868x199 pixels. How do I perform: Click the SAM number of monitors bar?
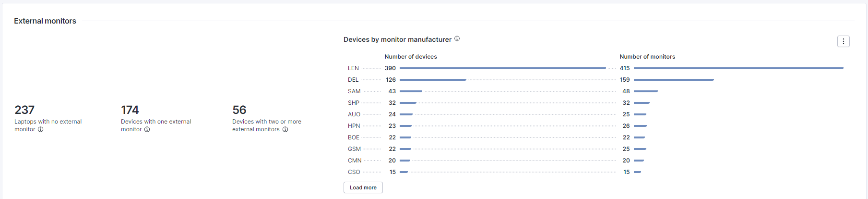[x=646, y=91]
